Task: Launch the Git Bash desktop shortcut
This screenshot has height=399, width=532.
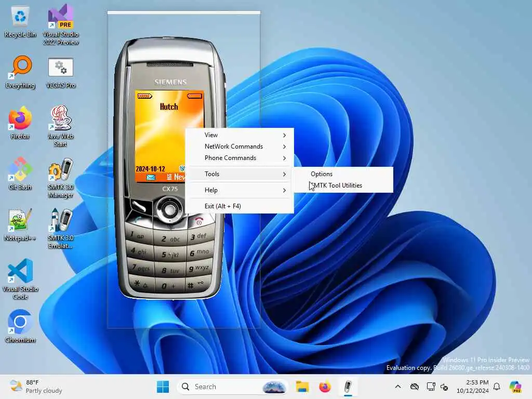Action: pos(20,174)
